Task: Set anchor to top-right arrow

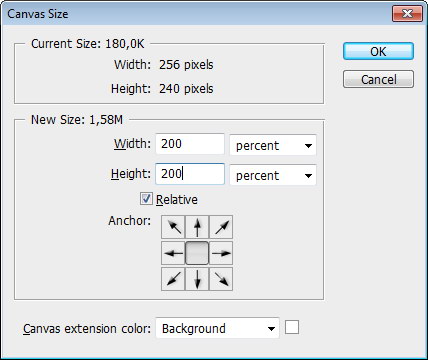Action: (x=221, y=227)
